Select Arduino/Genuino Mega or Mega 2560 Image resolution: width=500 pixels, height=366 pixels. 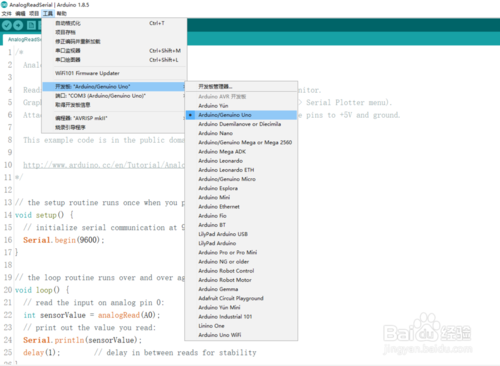tap(241, 142)
